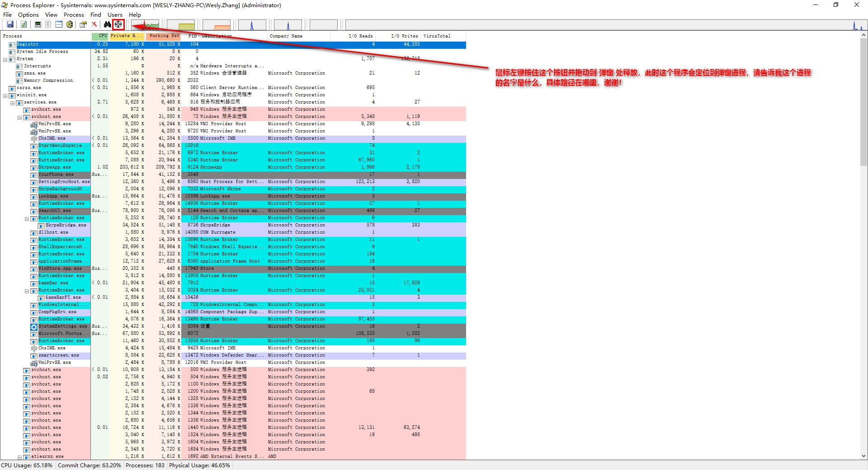Sort by the Private Bytes column header
The height and width of the screenshot is (470, 868).
tap(127, 36)
